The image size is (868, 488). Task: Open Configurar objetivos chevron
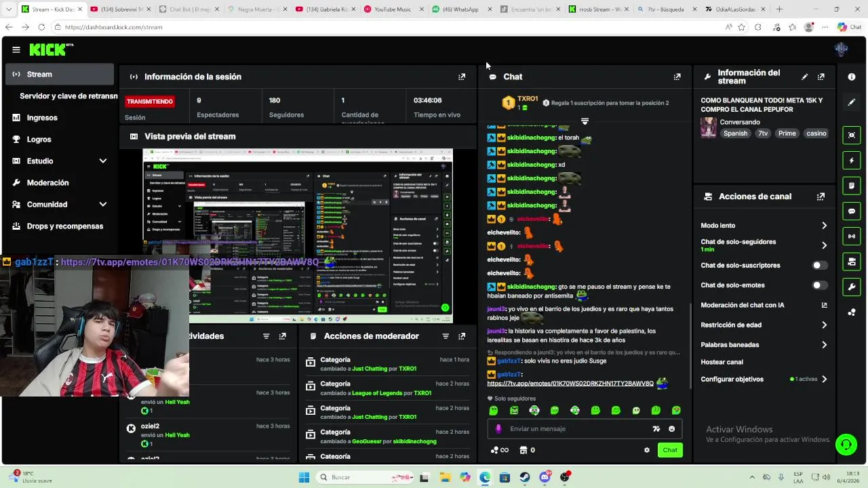click(824, 380)
